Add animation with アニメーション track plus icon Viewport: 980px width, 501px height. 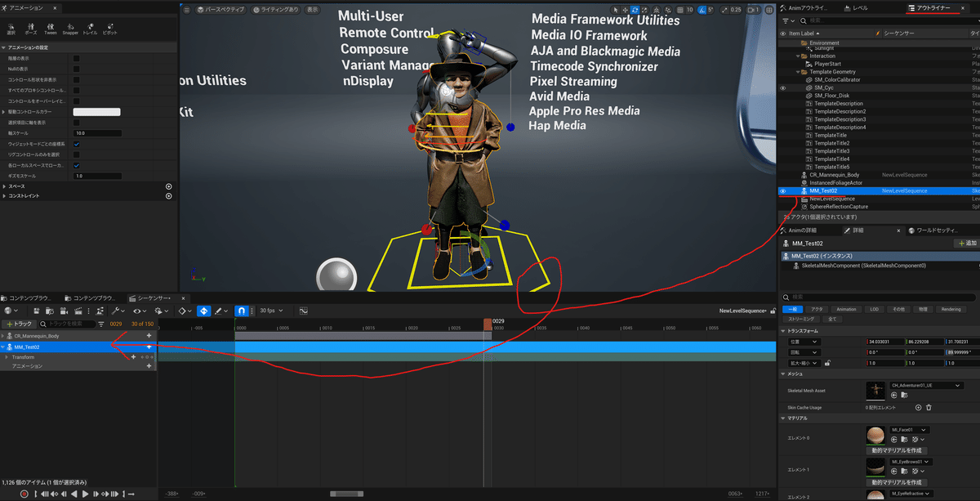[x=149, y=366]
